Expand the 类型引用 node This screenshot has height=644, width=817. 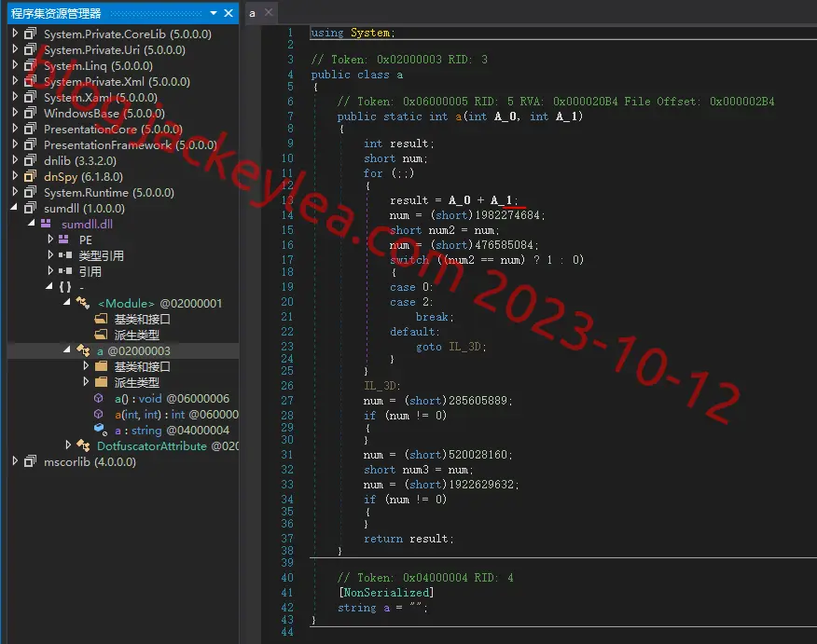point(50,255)
